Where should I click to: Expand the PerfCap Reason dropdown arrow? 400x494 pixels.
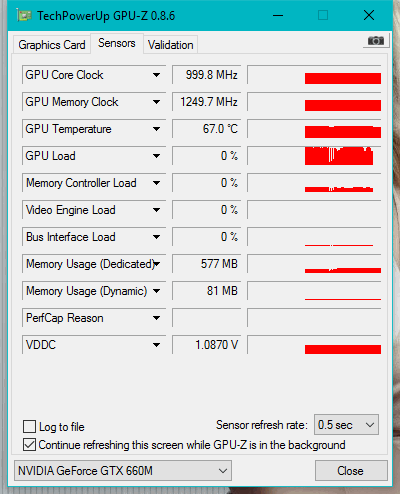(x=156, y=318)
